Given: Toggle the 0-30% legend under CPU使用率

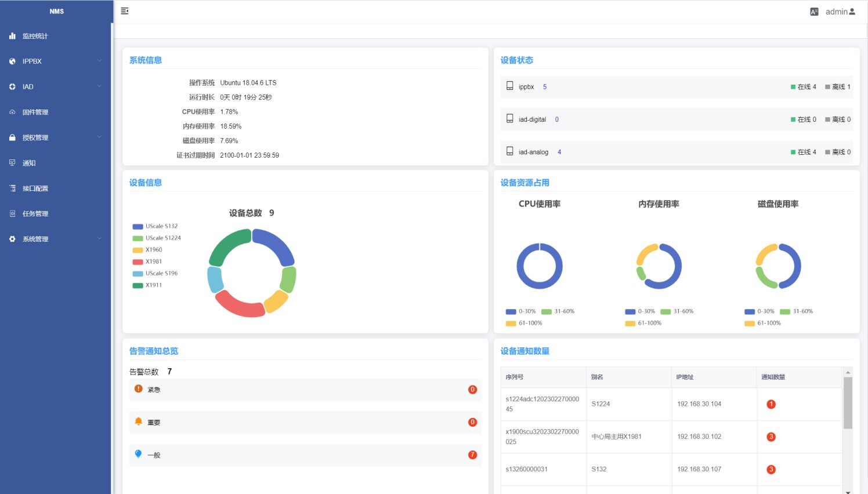Looking at the screenshot, I should [520, 311].
